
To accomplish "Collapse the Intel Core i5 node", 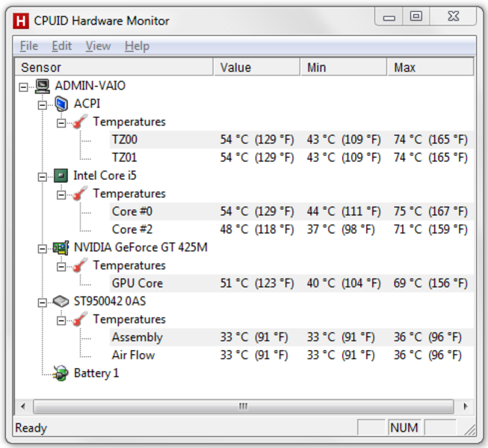I will [43, 177].
